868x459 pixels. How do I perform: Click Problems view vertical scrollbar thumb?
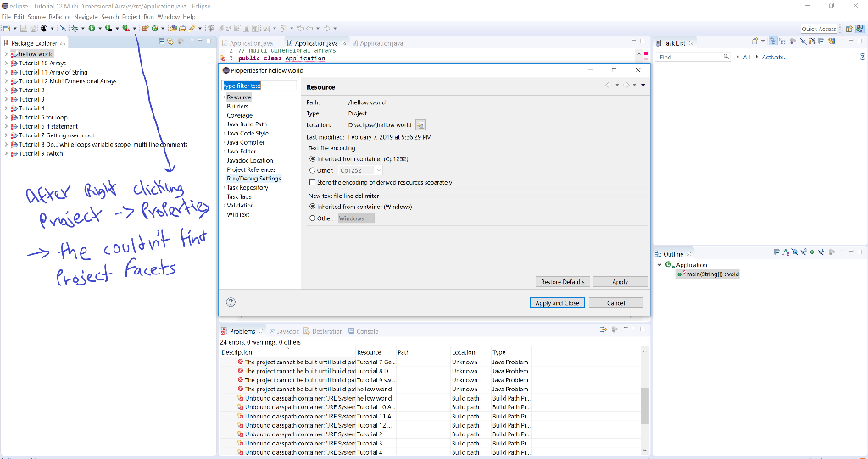(644, 406)
